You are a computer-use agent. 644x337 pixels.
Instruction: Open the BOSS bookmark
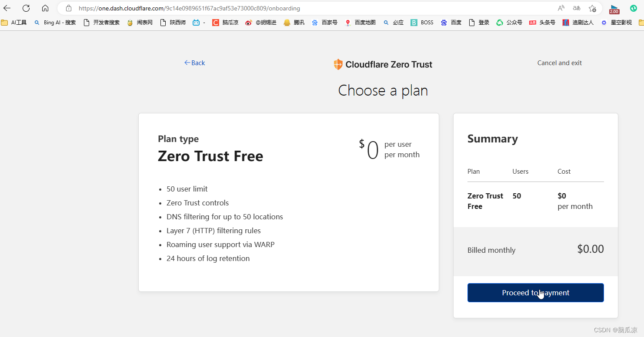pyautogui.click(x=422, y=23)
